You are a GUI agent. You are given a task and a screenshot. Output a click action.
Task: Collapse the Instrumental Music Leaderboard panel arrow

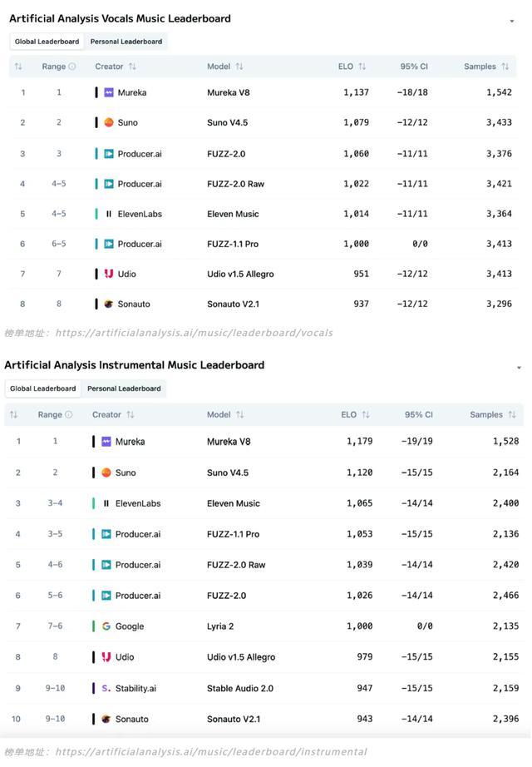click(519, 367)
